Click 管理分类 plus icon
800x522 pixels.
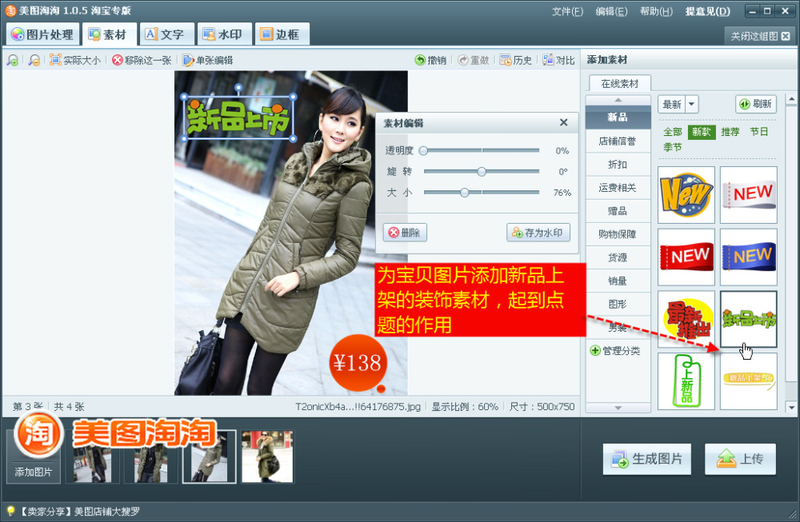click(596, 351)
